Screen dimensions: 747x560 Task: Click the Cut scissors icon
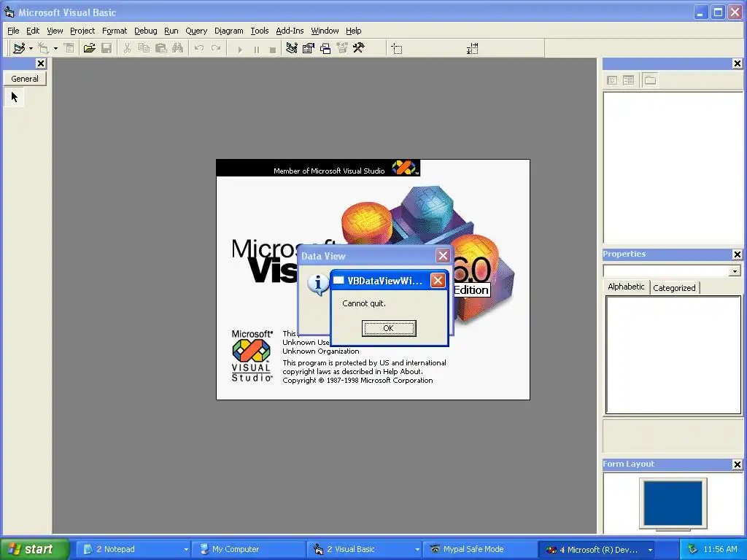pos(127,48)
